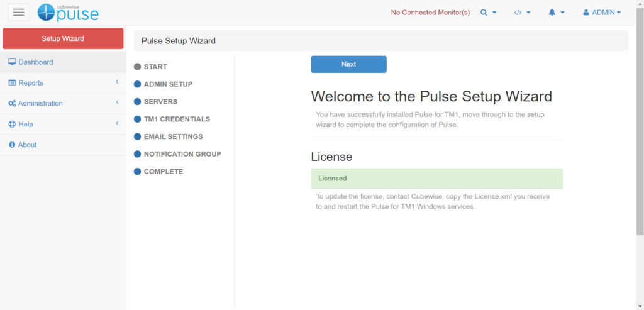Expand the Reports sidebar chevron
644x310 pixels.
(x=117, y=82)
